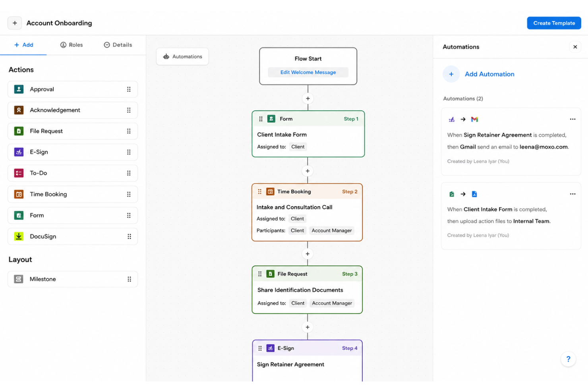This screenshot has height=392, width=588.
Task: Open the Roles tab
Action: (x=72, y=45)
